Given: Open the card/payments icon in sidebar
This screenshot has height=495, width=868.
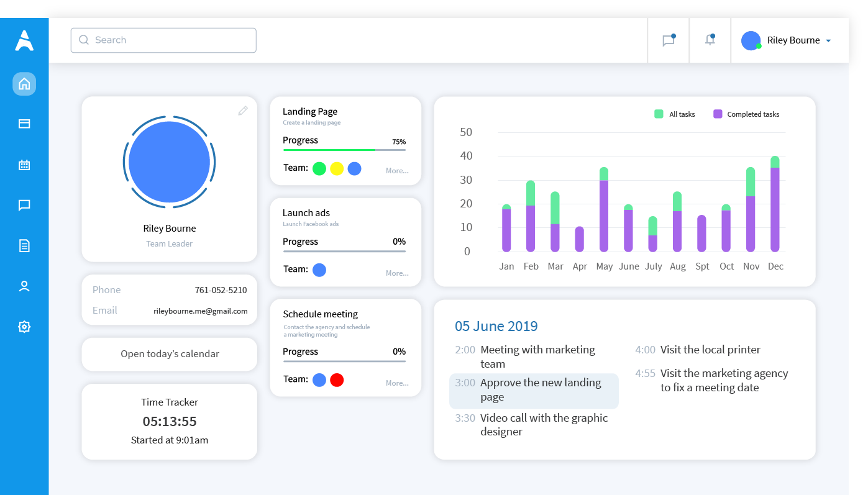Looking at the screenshot, I should click(x=24, y=124).
